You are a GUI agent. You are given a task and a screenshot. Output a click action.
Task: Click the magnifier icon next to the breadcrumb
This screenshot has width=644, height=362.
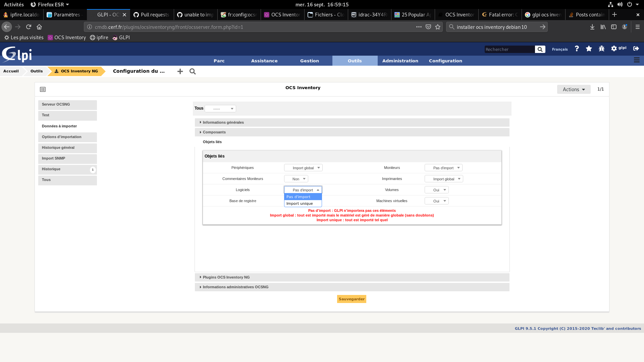(193, 71)
